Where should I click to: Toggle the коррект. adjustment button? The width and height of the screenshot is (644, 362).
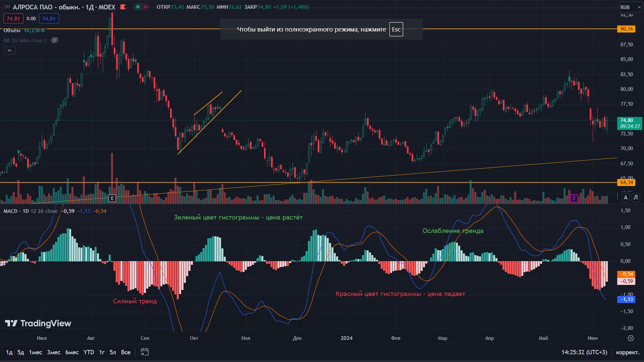pos(628,352)
